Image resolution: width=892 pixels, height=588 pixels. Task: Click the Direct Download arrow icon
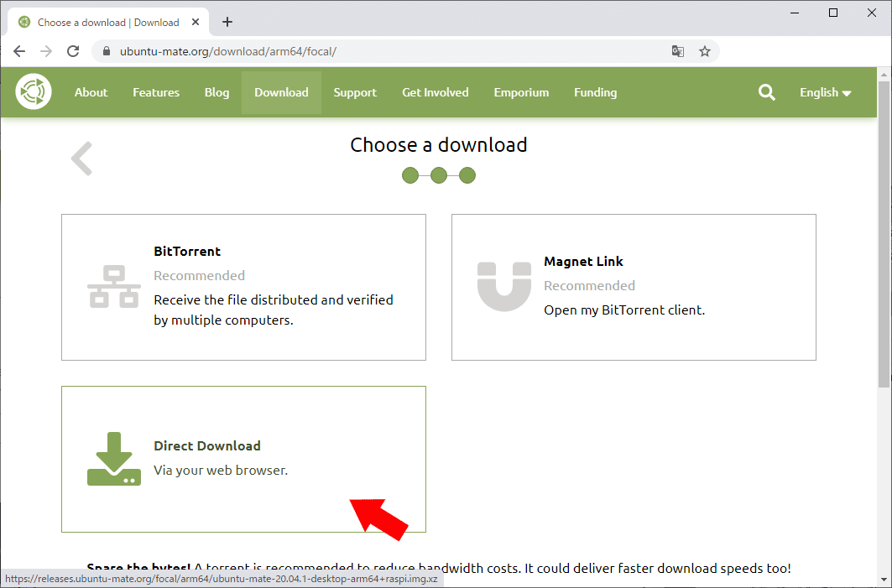(114, 459)
